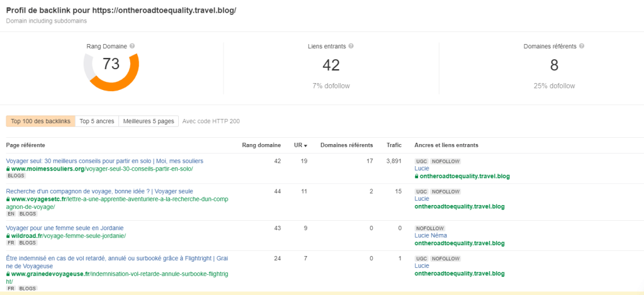Screen dimensions: 644x295
Task: Click the padlock icon before www.voyagesetc.fr
Action: [x=8, y=199]
